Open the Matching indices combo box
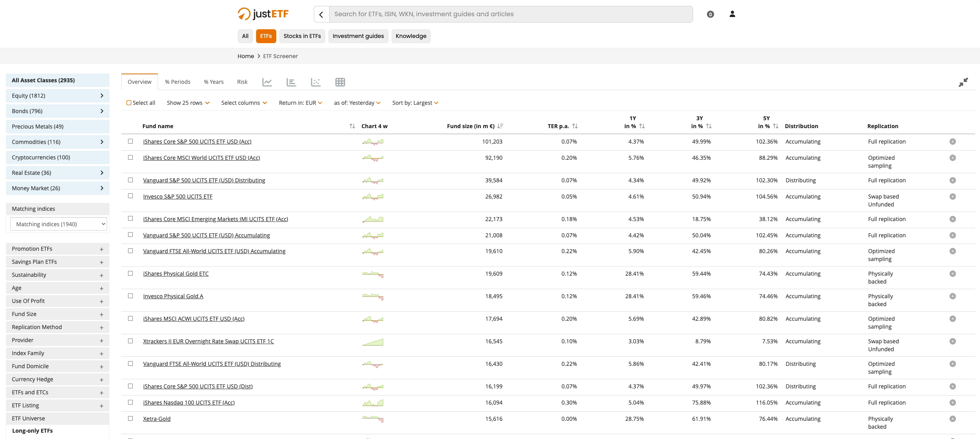This screenshot has height=439, width=980. [58, 224]
